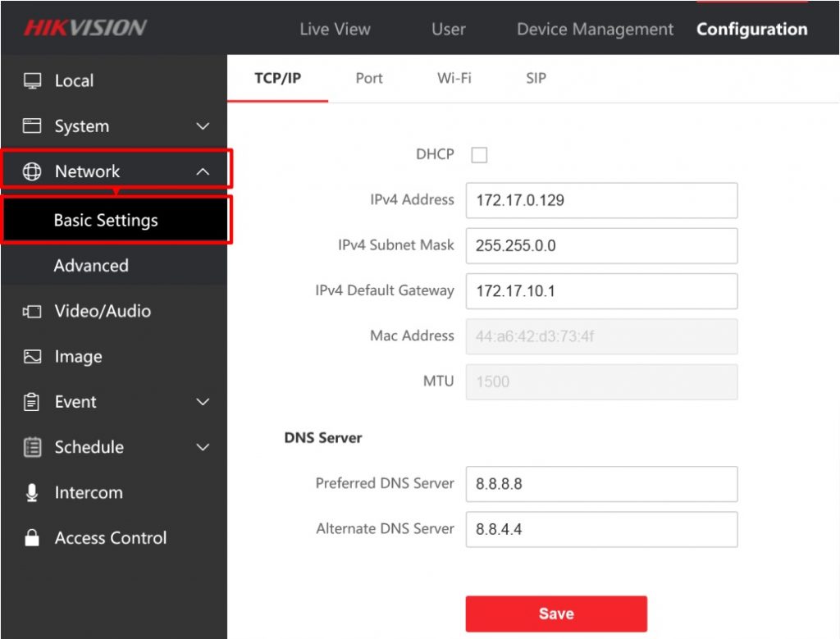Expand the Schedule menu chevron
Viewport: 840px width, 639px height.
pos(203,447)
